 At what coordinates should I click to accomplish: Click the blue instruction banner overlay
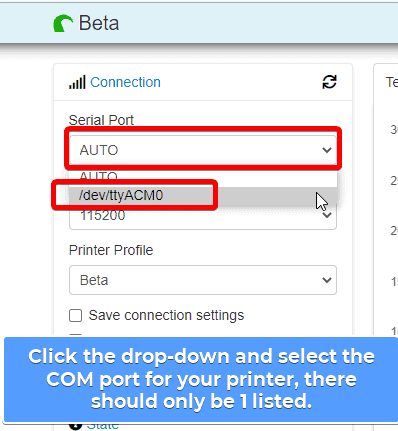[x=201, y=380]
